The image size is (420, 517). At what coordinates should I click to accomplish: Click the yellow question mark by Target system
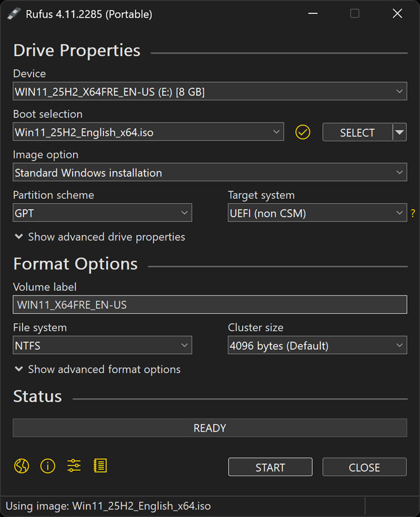click(413, 213)
